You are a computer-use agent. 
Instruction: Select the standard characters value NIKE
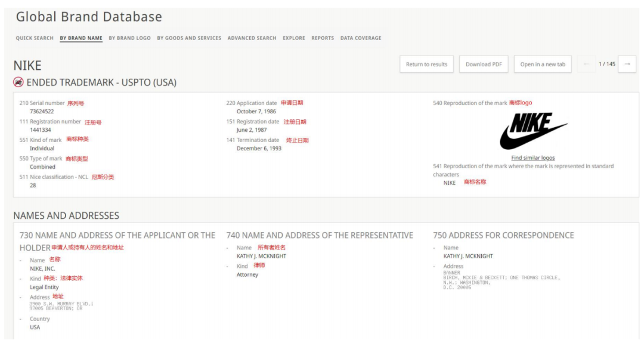[x=450, y=183]
